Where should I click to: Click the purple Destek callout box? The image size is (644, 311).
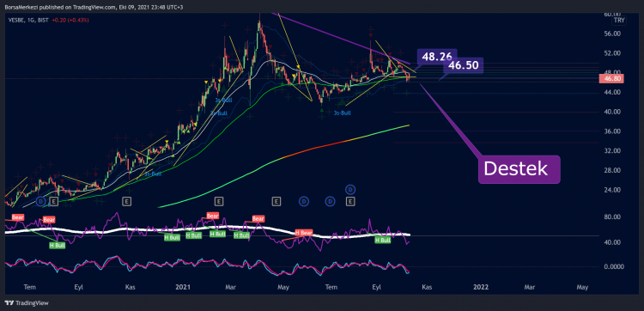click(x=519, y=169)
